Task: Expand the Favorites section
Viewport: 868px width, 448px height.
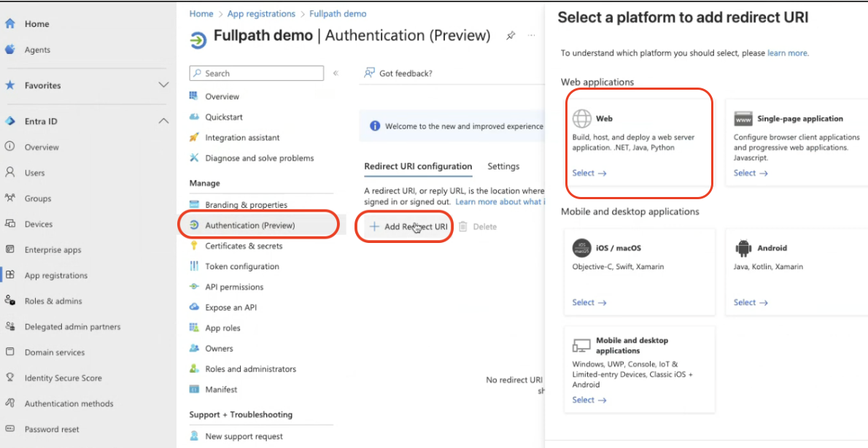Action: pyautogui.click(x=163, y=85)
